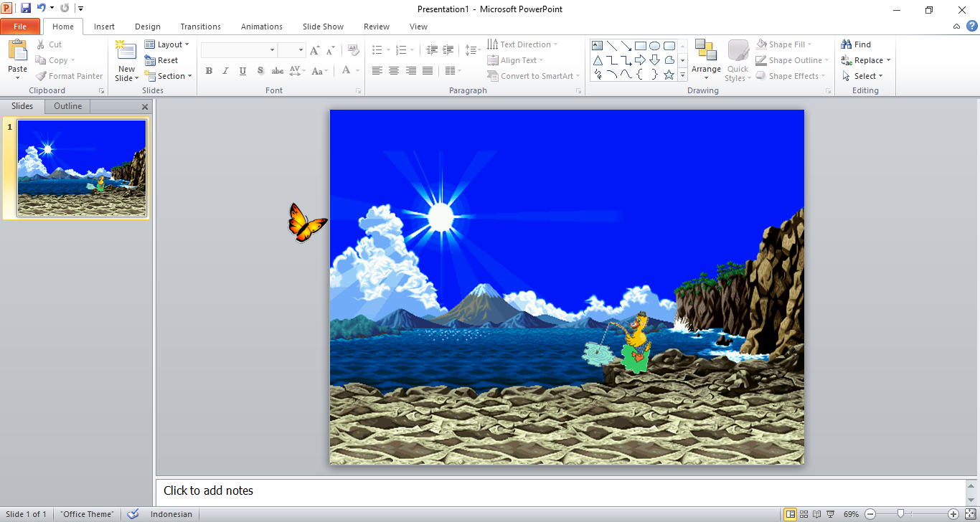This screenshot has width=980, height=522.
Task: Open the Replace dropdown arrow
Action: [x=888, y=60]
